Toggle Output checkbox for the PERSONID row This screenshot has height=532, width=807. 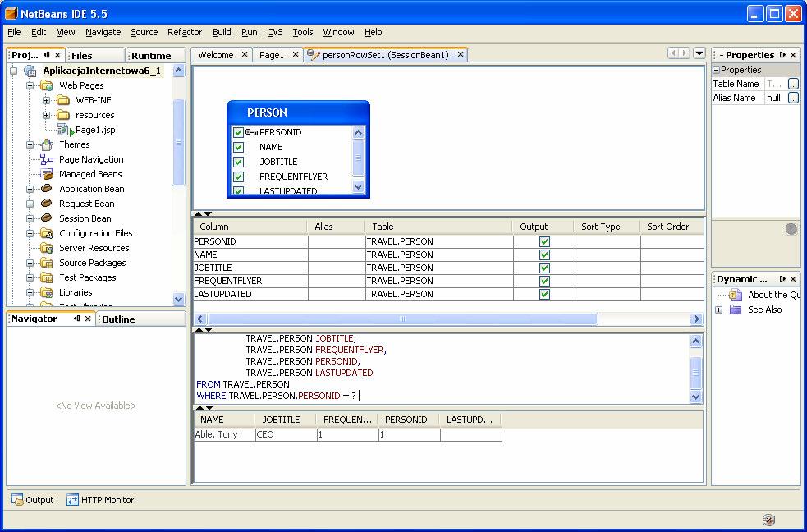[544, 242]
